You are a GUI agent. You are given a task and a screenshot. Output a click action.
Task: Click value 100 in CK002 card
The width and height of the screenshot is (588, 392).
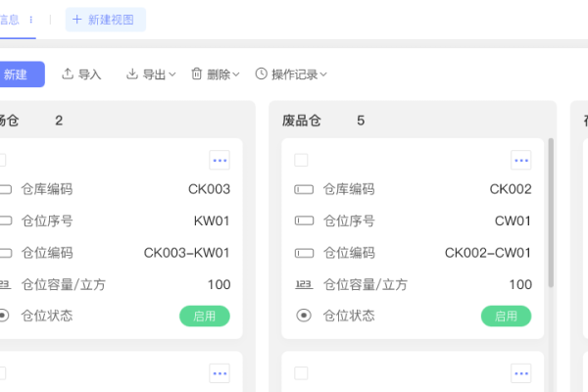[x=520, y=285]
